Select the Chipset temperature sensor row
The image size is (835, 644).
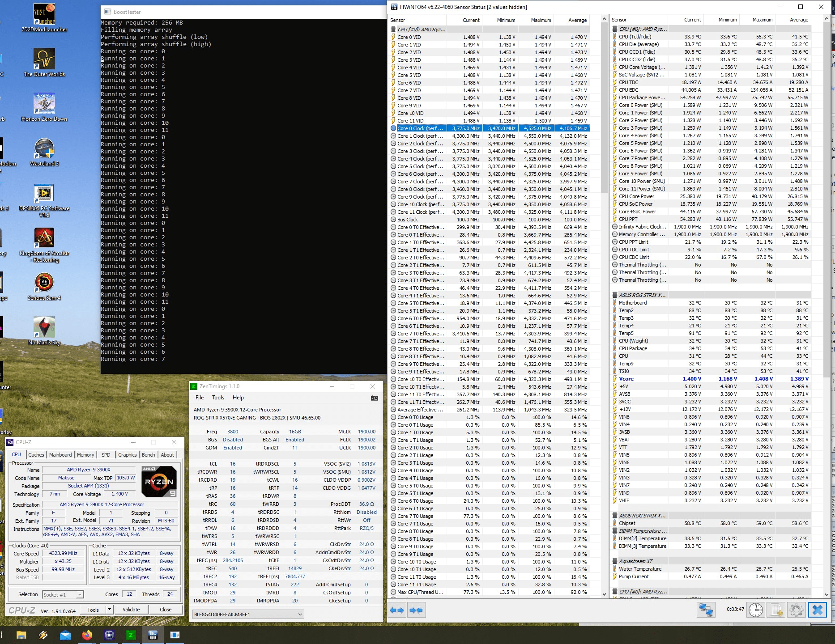coord(711,523)
